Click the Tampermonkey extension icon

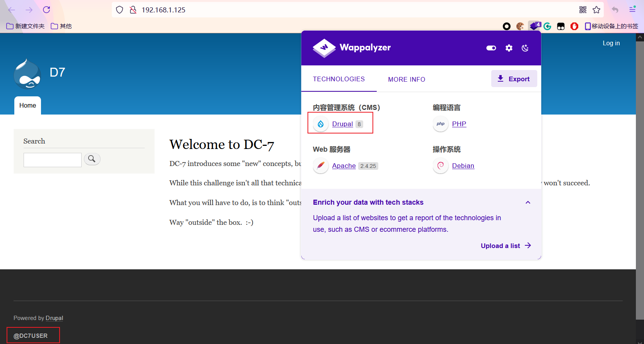561,26
